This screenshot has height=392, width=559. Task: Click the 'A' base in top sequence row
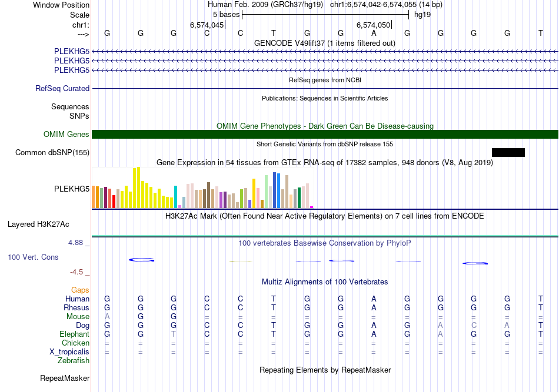374,33
